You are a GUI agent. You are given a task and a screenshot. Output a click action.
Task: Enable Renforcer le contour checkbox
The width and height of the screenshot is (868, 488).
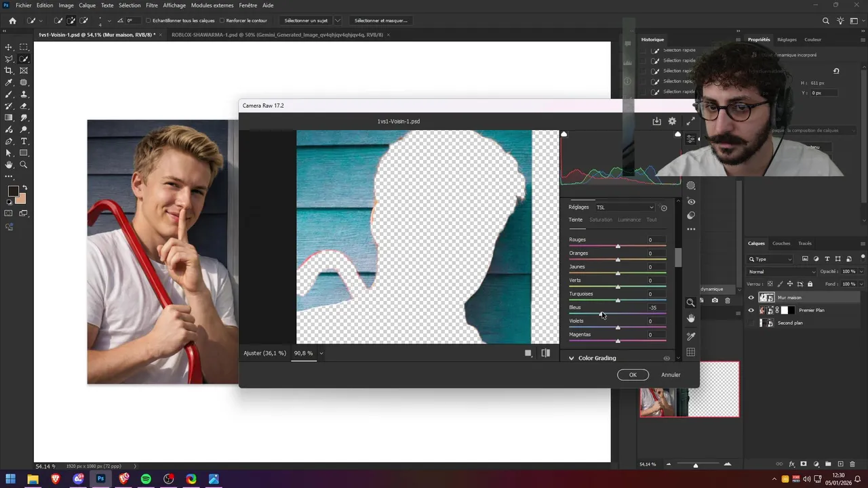tap(222, 20)
